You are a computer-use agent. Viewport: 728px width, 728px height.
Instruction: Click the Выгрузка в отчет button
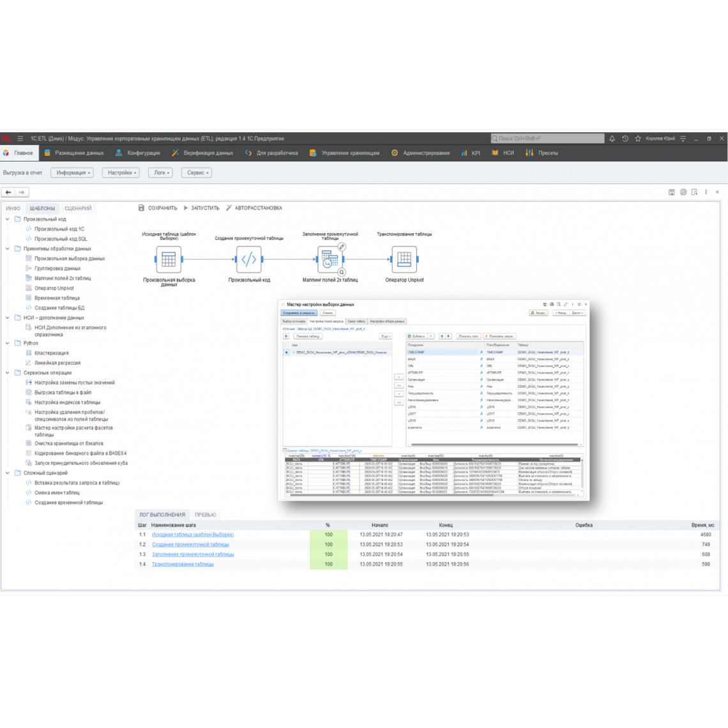click(x=22, y=172)
